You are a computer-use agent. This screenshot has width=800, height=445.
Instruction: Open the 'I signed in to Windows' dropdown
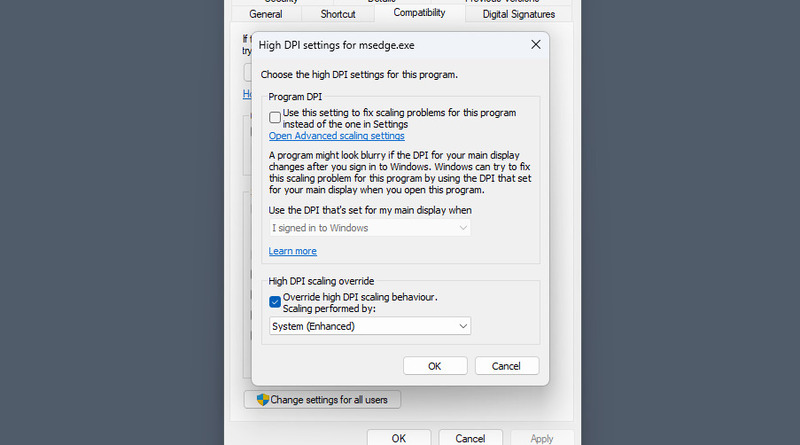pyautogui.click(x=370, y=228)
